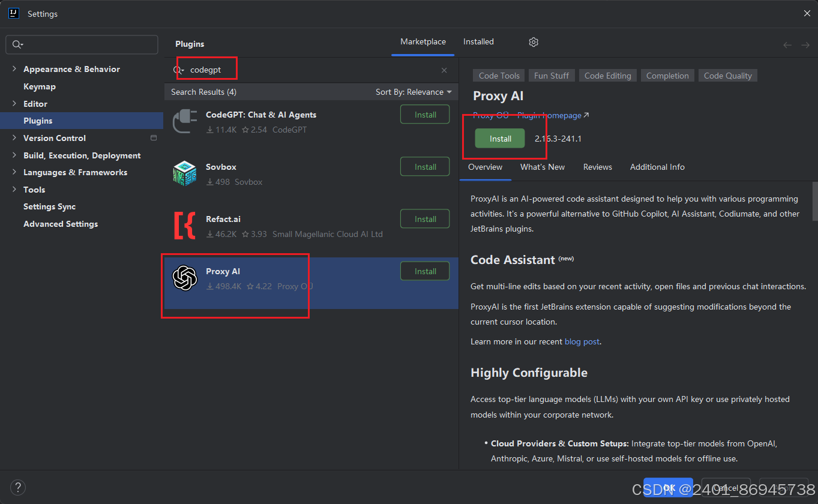The image size is (818, 504).
Task: Select the Refact.ai result row title
Action: tap(223, 219)
